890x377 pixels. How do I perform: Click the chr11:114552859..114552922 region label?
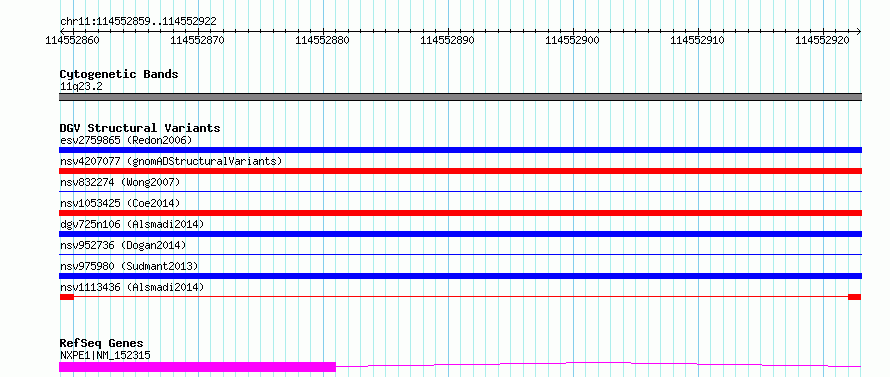(x=138, y=22)
